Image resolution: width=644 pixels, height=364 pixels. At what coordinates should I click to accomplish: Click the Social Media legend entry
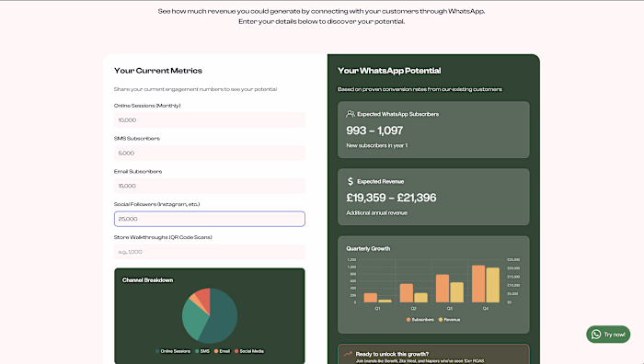(249, 351)
